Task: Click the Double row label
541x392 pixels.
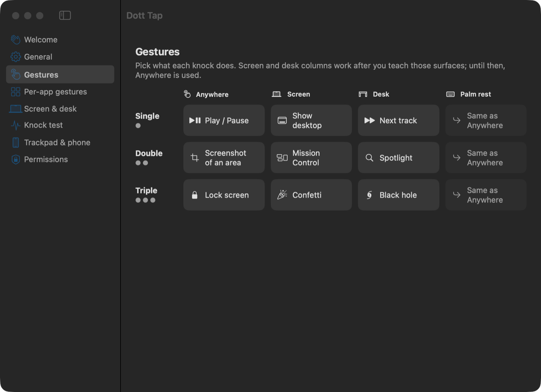Action: click(149, 153)
